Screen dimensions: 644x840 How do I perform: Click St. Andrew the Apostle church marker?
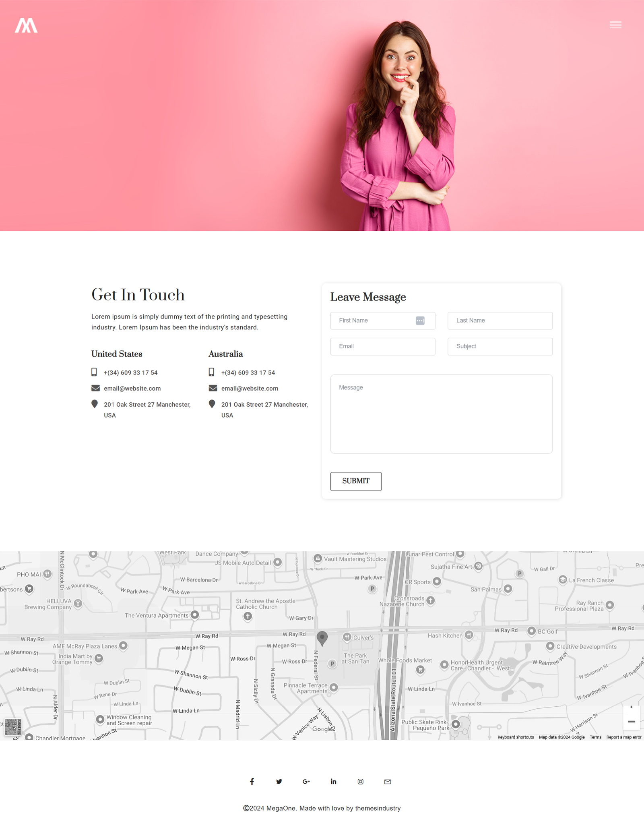(248, 616)
